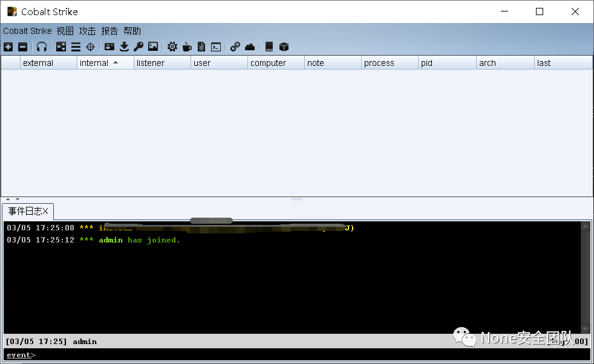Sort sessions by arch column header
Viewport: 594px width, 364px height.
[505, 63]
